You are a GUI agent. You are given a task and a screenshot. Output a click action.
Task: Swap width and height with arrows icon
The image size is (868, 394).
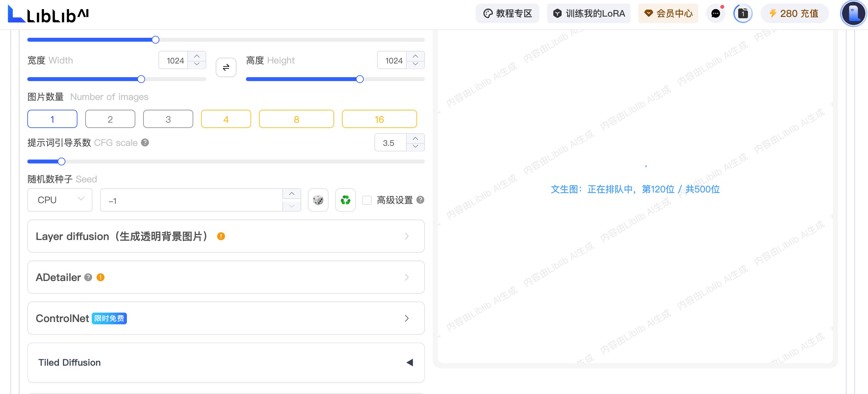[x=226, y=67]
